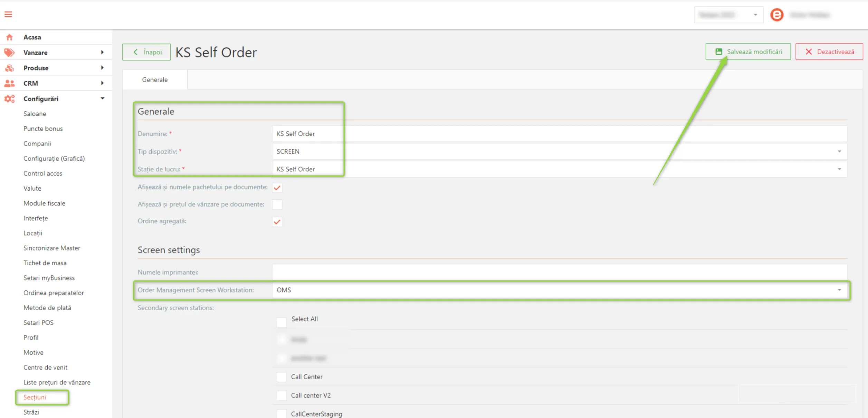Open Setari POS in sidebar
This screenshot has height=418, width=868.
pyautogui.click(x=38, y=323)
